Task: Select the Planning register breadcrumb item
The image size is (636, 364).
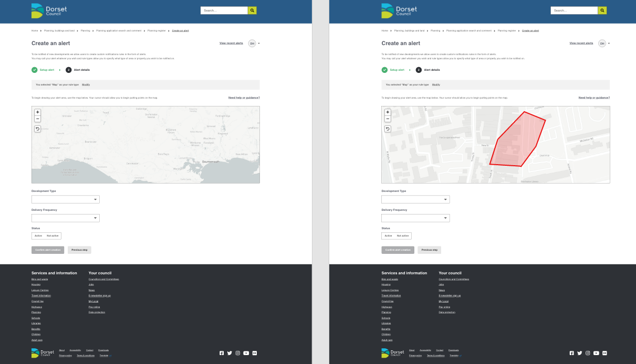Action: coord(157,30)
